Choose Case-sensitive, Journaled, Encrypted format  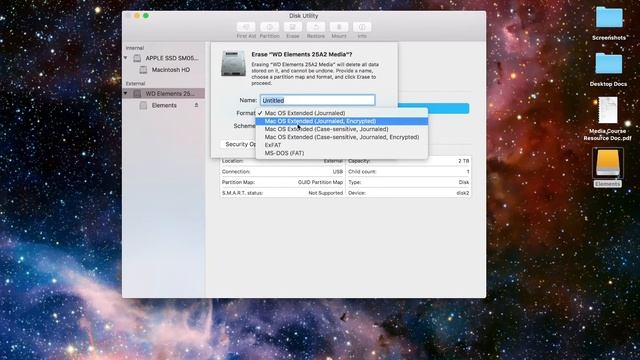342,137
